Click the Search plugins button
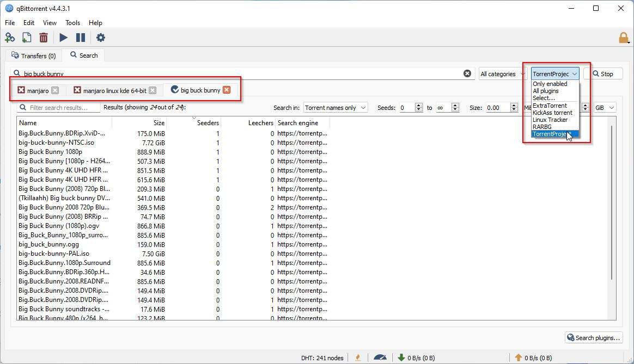 593,337
